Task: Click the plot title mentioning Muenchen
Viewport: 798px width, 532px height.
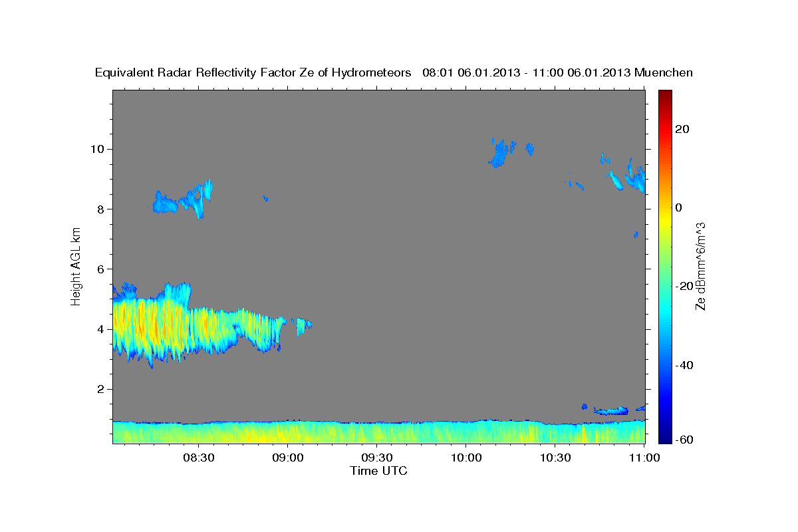Action: pos(394,72)
